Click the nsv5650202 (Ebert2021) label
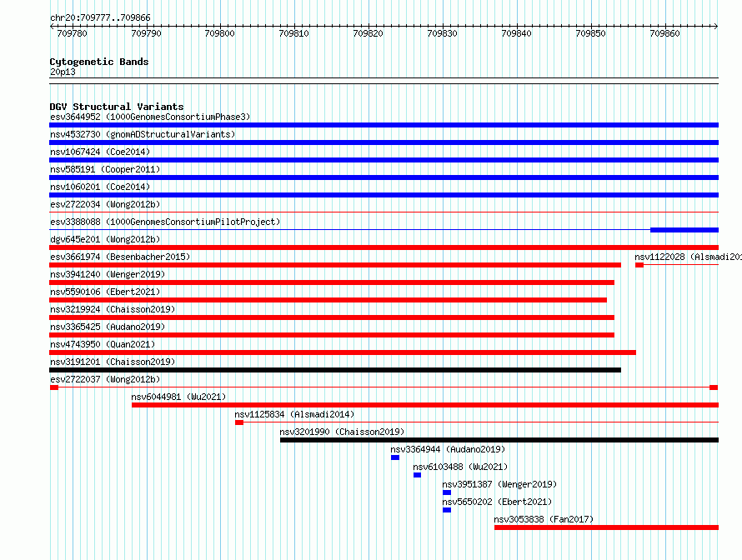Viewport: 742px width, 560px height. coord(498,502)
